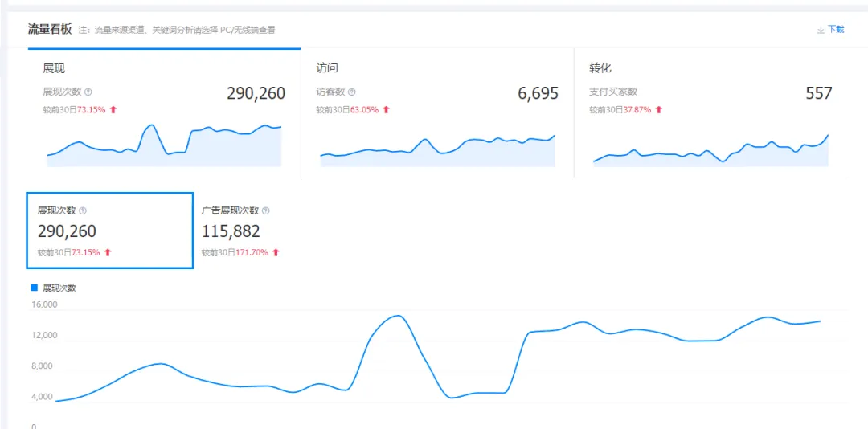Click the sparkline chart under 访客数

[437, 151]
